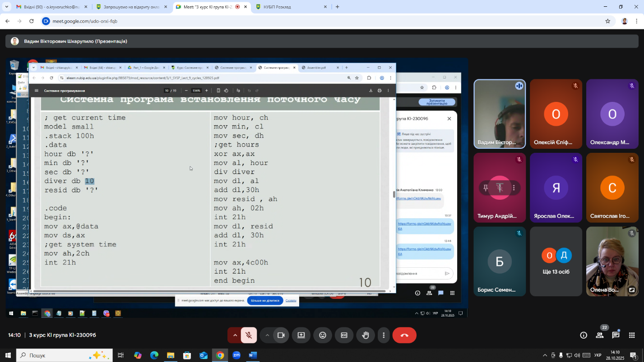
Task: Unmute the microphone in Meet
Action: (249, 335)
